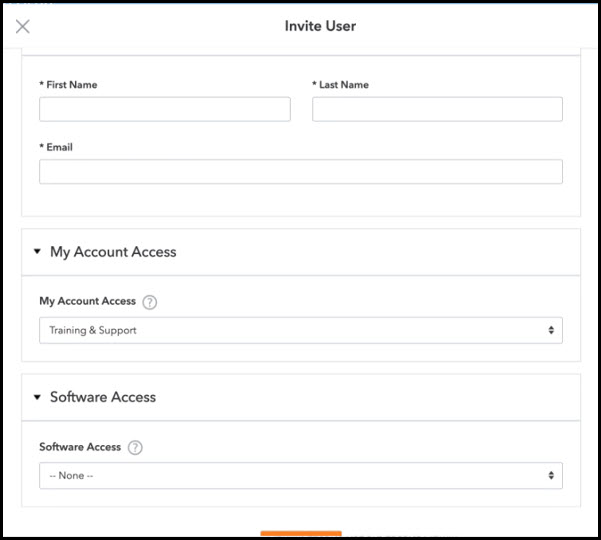Close the Invite User dialog
Image resolution: width=601 pixels, height=540 pixels.
click(23, 26)
